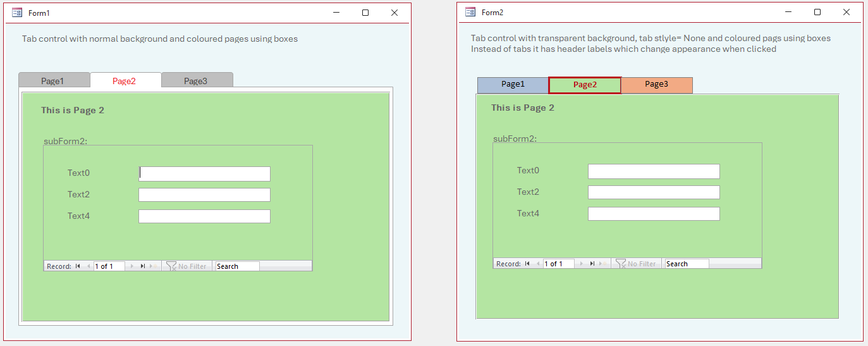Select the green Page2 header in Form2
This screenshot has width=868, height=346.
pos(585,85)
